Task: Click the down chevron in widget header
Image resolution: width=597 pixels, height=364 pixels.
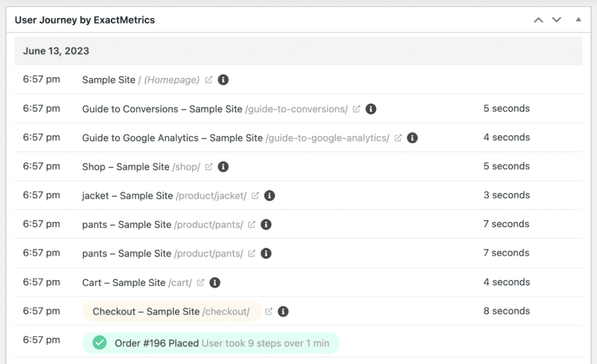Action: (556, 19)
